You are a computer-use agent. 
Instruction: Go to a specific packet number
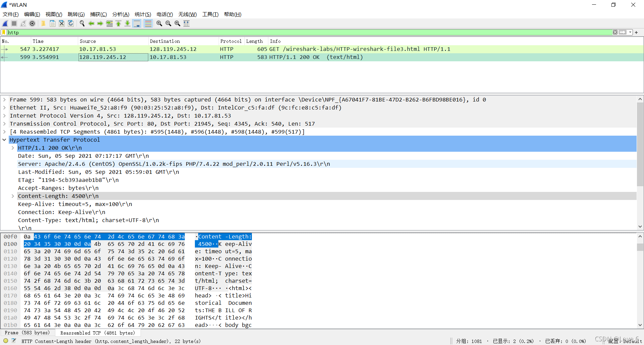(x=109, y=23)
